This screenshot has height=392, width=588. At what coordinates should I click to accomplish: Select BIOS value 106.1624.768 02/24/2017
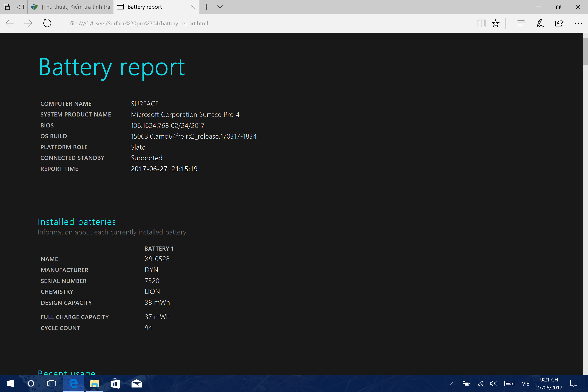pyautogui.click(x=167, y=126)
